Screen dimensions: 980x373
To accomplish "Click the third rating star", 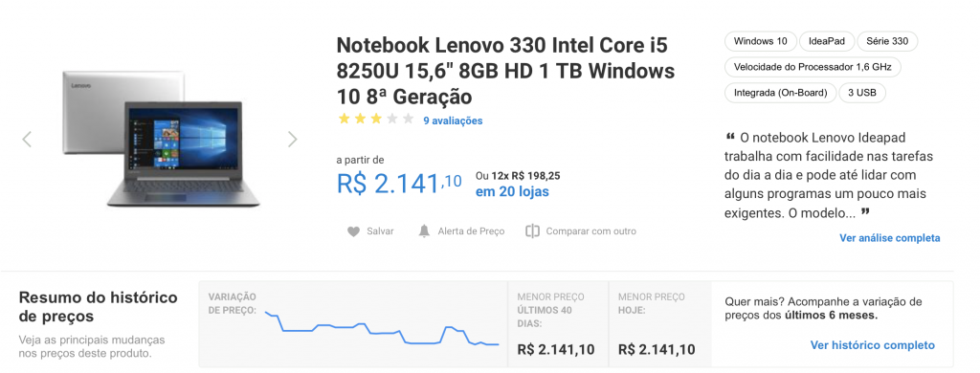I will coord(375,119).
